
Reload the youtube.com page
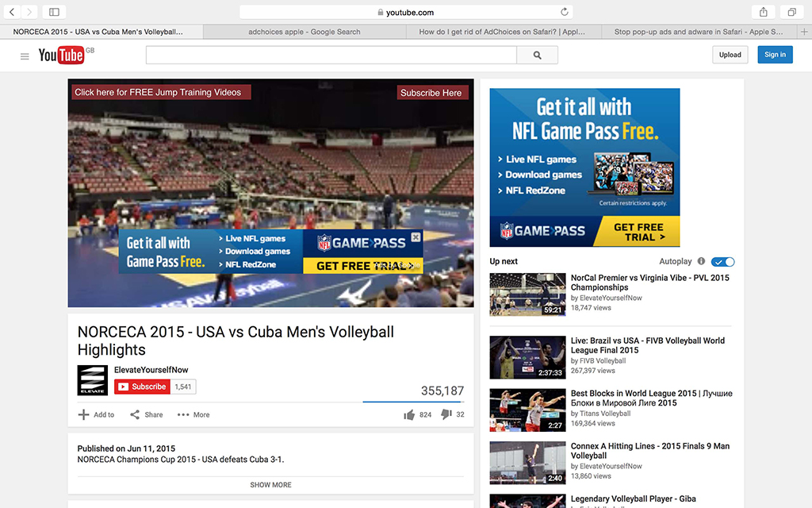564,12
